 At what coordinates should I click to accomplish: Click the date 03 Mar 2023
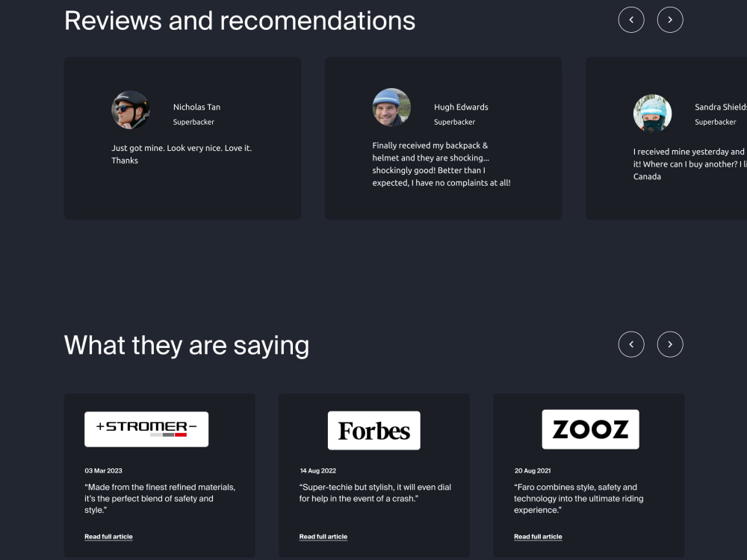tap(103, 470)
